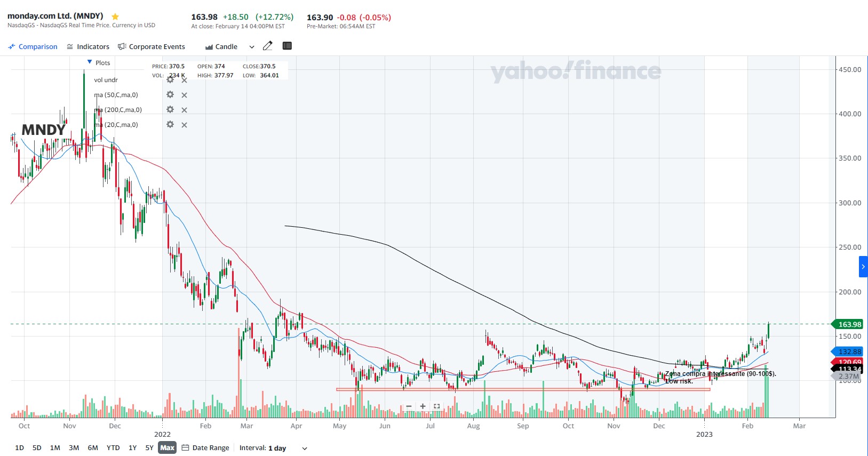Open settings gear for vol undr plot

tap(170, 79)
